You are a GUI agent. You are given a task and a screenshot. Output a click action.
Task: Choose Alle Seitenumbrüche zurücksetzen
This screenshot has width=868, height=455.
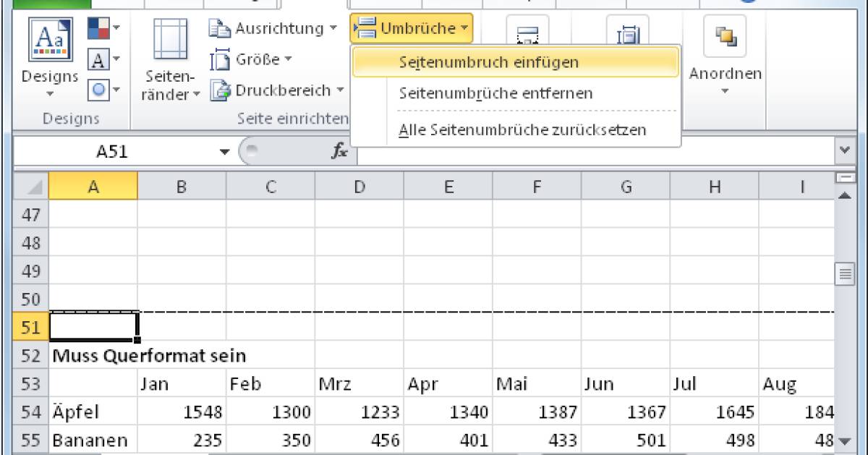(515, 130)
